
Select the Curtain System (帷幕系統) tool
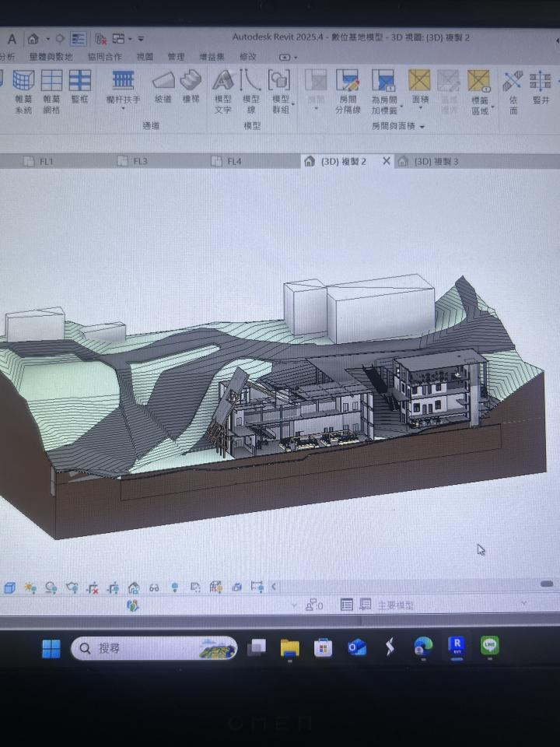(23, 92)
